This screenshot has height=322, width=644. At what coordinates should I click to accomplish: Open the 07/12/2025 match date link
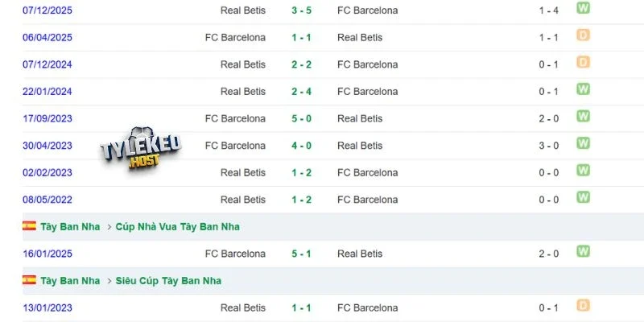(47, 10)
